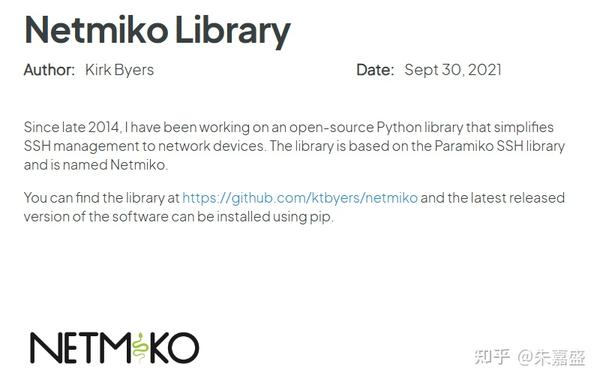Click the NETMIKO logo image

click(x=114, y=348)
